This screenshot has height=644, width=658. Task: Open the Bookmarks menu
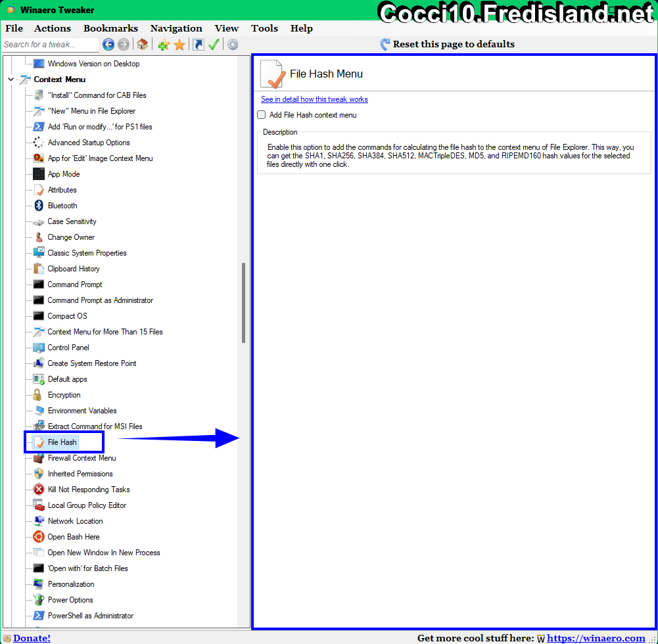110,28
